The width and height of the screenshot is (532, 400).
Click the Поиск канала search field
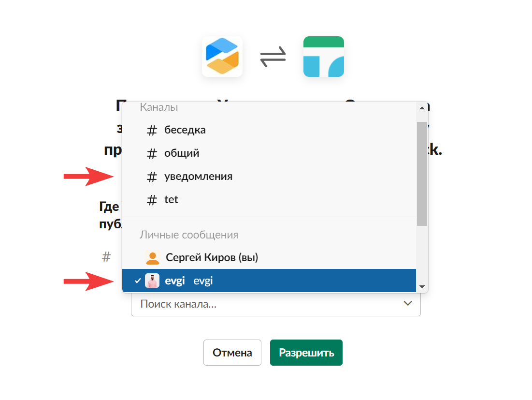click(275, 304)
